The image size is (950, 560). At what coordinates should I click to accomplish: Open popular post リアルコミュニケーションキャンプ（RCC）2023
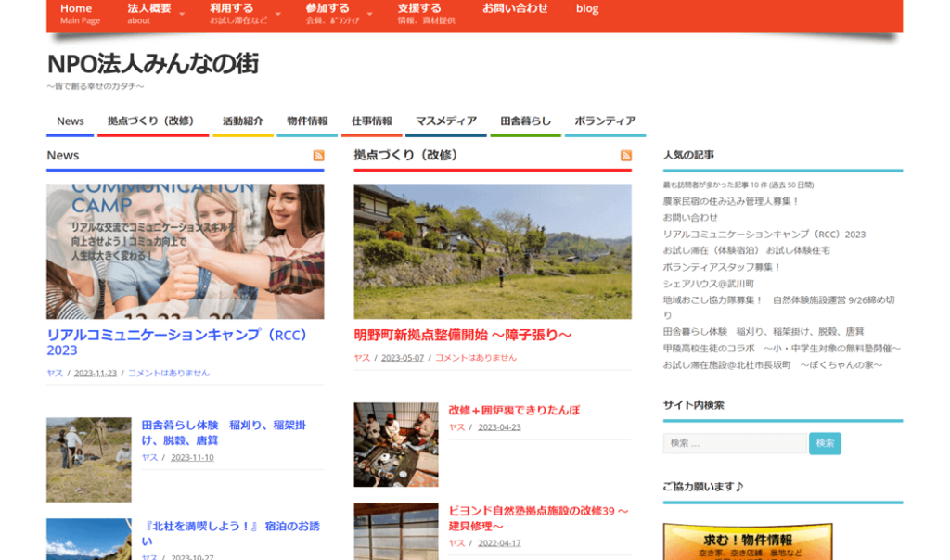(764, 235)
